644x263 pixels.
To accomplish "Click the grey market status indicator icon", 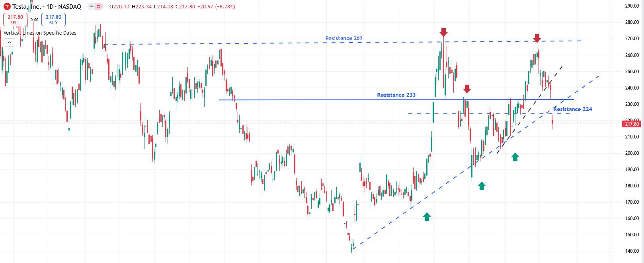I will pos(92,7).
